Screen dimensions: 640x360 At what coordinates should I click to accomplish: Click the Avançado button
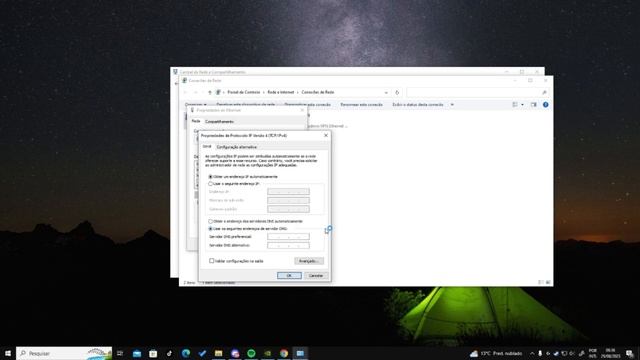point(309,261)
